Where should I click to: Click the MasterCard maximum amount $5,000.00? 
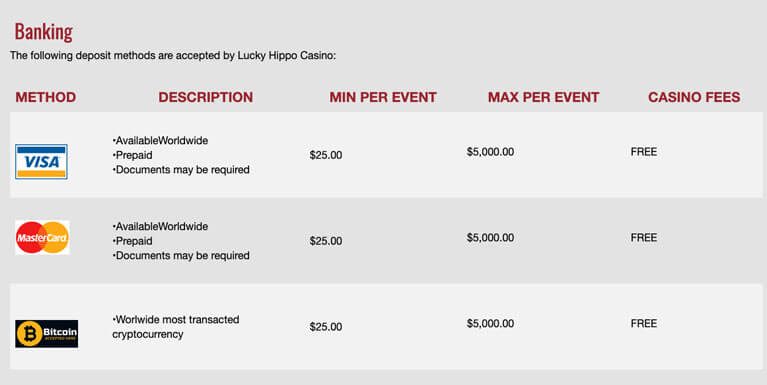pos(490,237)
